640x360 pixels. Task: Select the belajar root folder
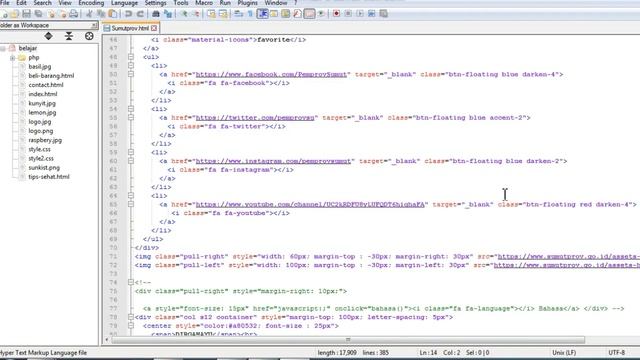click(28, 48)
